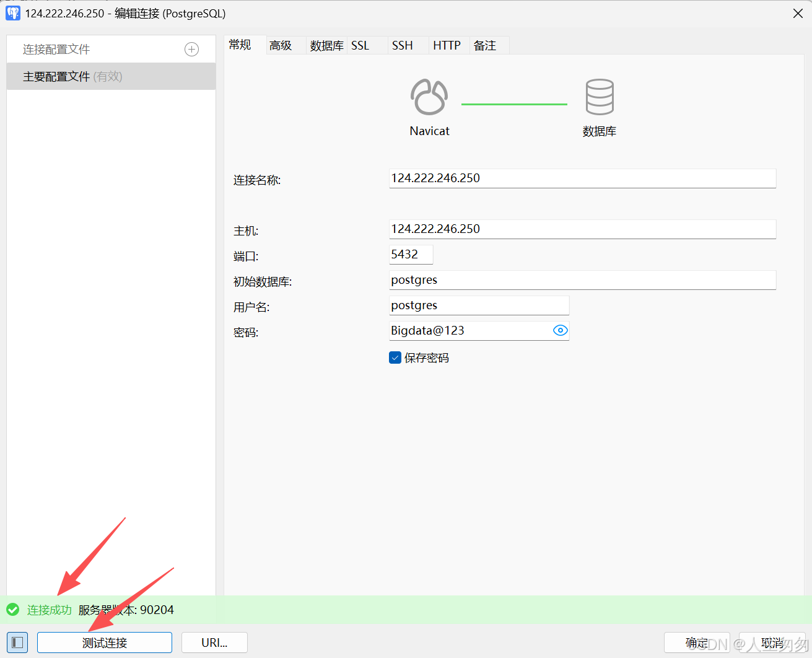This screenshot has height=658, width=812.
Task: Click the 连接配置文件 header text
Action: pyautogui.click(x=56, y=50)
